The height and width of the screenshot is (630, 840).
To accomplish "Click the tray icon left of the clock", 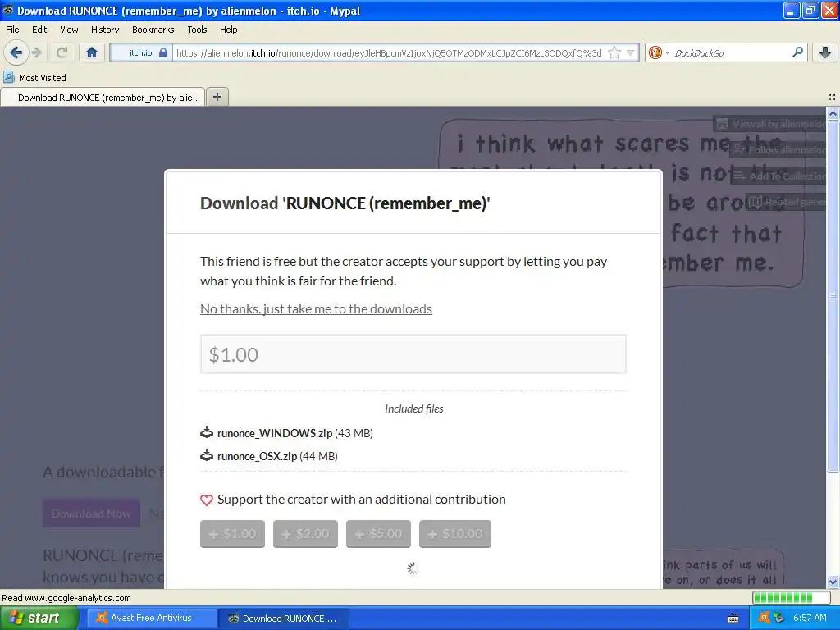I will pos(779,618).
